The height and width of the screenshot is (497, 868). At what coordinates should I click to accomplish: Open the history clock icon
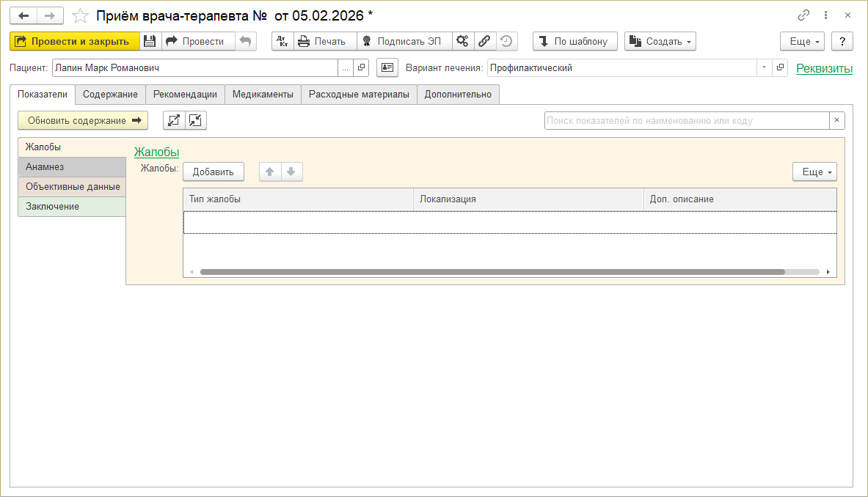506,42
